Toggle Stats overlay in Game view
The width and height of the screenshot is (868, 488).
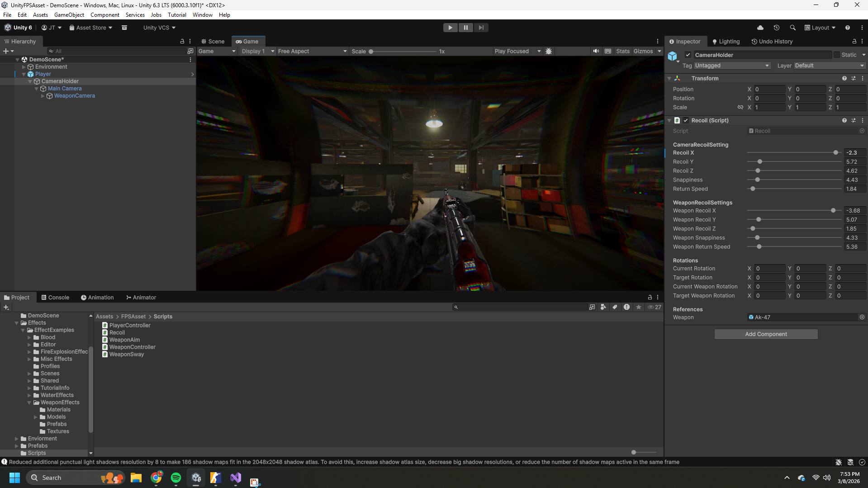click(623, 51)
